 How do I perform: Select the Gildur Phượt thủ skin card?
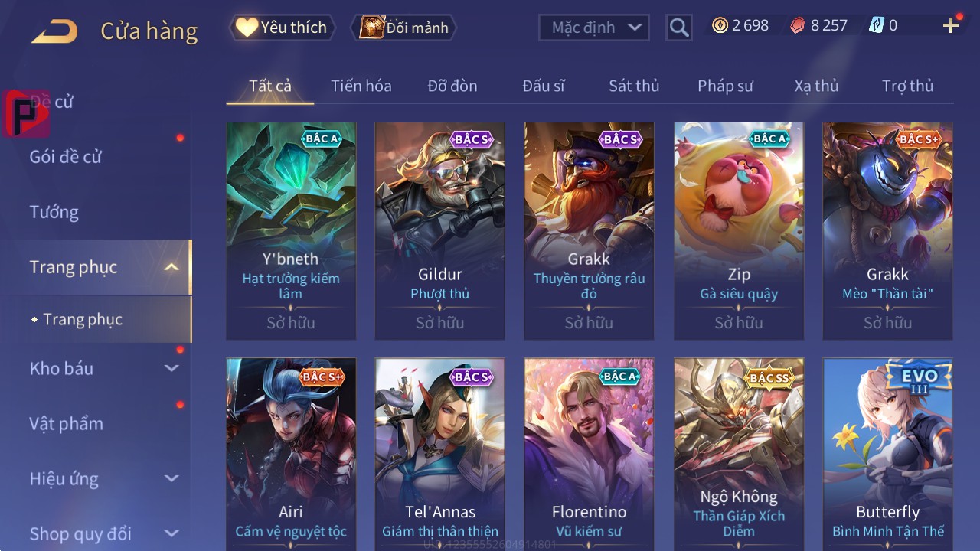click(x=439, y=230)
